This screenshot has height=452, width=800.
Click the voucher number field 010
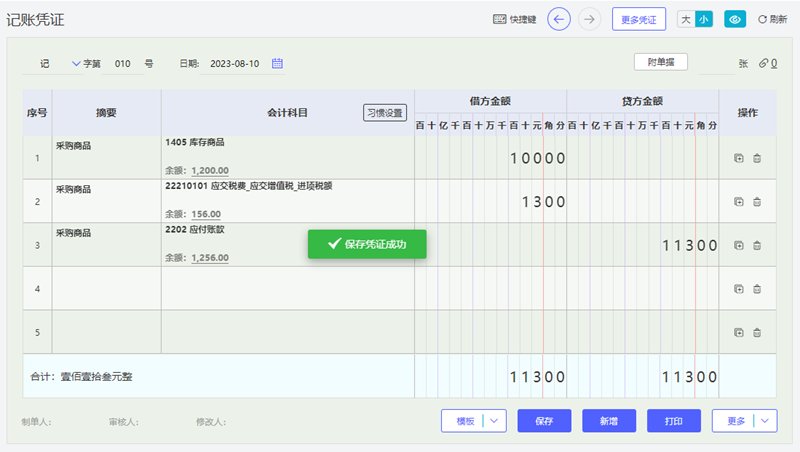coord(122,63)
